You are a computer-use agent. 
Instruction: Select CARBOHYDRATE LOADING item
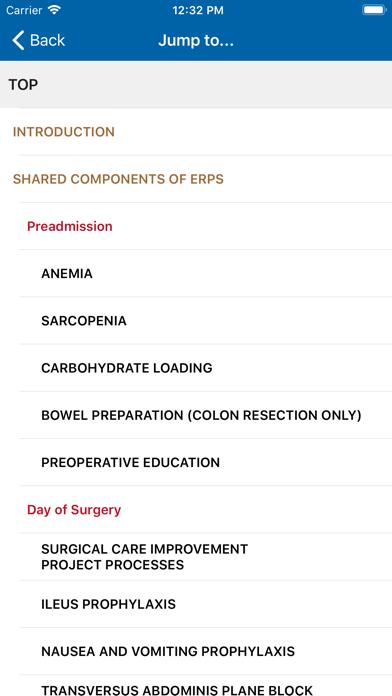point(196,368)
